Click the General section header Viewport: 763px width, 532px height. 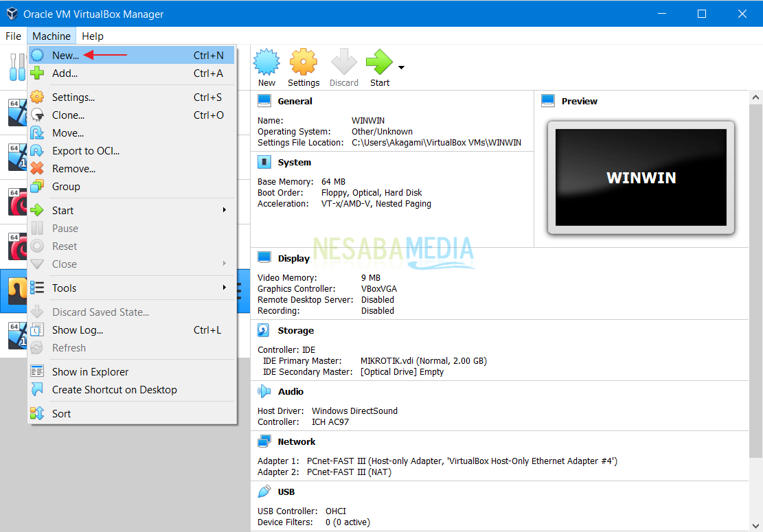tap(295, 101)
